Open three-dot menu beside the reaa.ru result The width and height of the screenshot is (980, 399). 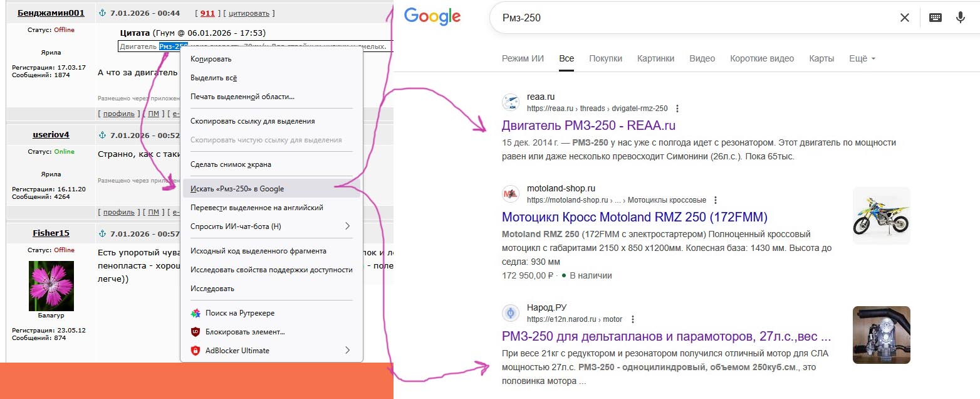[677, 109]
